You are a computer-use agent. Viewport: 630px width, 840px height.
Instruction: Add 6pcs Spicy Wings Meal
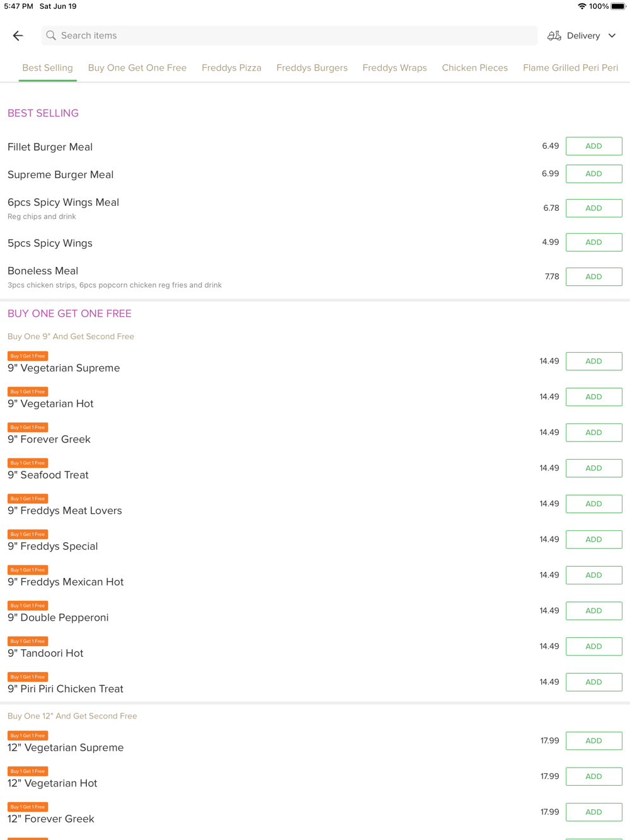pos(593,208)
